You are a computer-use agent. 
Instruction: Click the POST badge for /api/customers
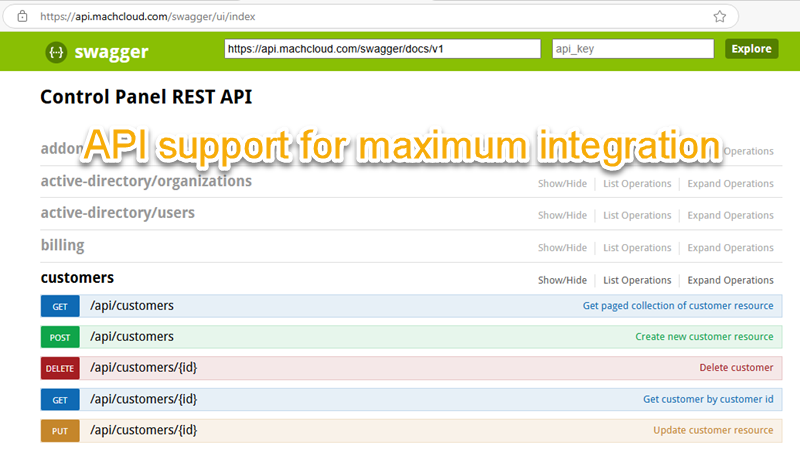point(60,337)
